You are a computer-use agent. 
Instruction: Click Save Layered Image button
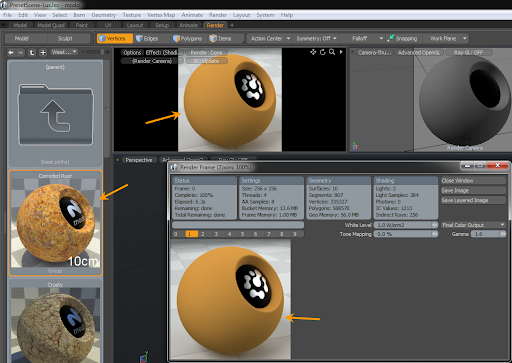point(474,200)
